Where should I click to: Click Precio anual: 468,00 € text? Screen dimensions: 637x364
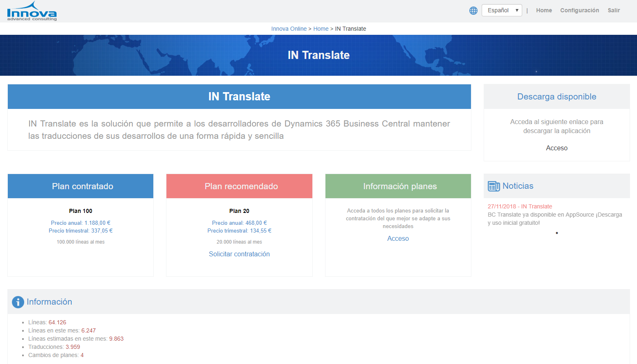pos(239,223)
